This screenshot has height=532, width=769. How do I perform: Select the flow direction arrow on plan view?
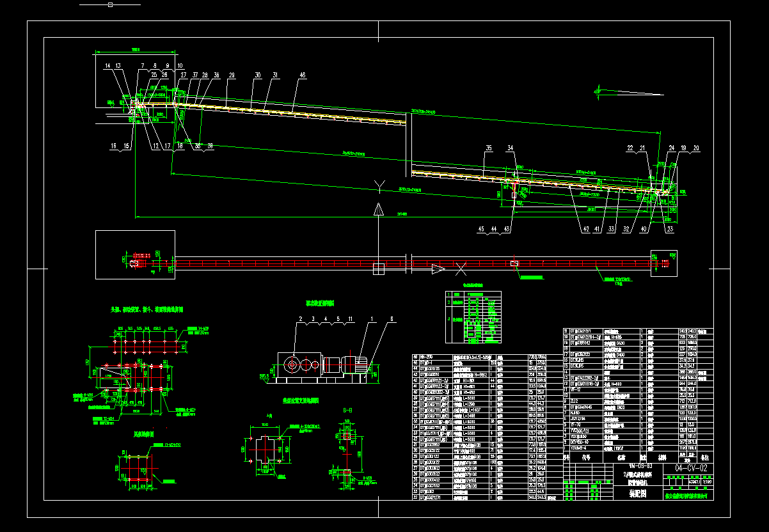[438, 269]
